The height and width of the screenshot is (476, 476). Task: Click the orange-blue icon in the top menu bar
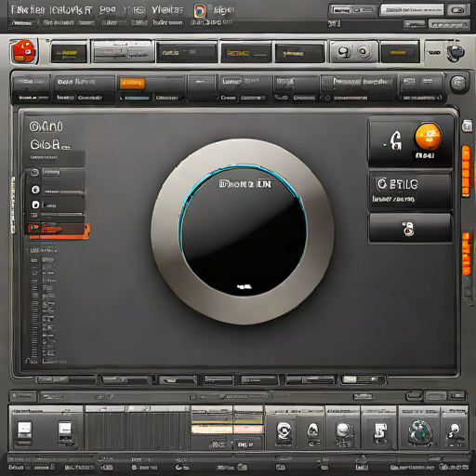[200, 11]
